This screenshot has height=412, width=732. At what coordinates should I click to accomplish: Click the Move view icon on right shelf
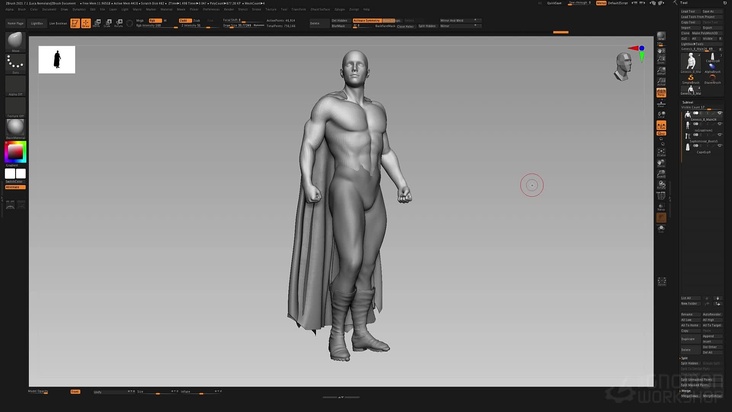[661, 163]
